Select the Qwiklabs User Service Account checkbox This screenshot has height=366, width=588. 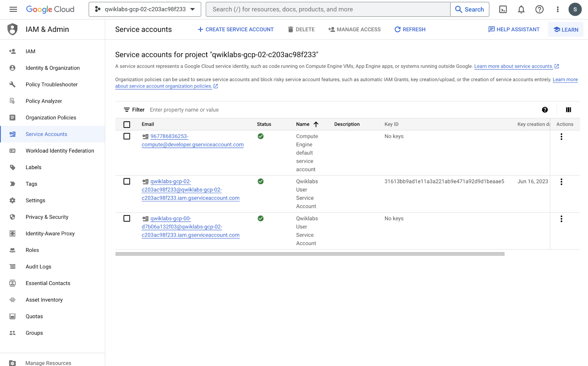coord(127,181)
